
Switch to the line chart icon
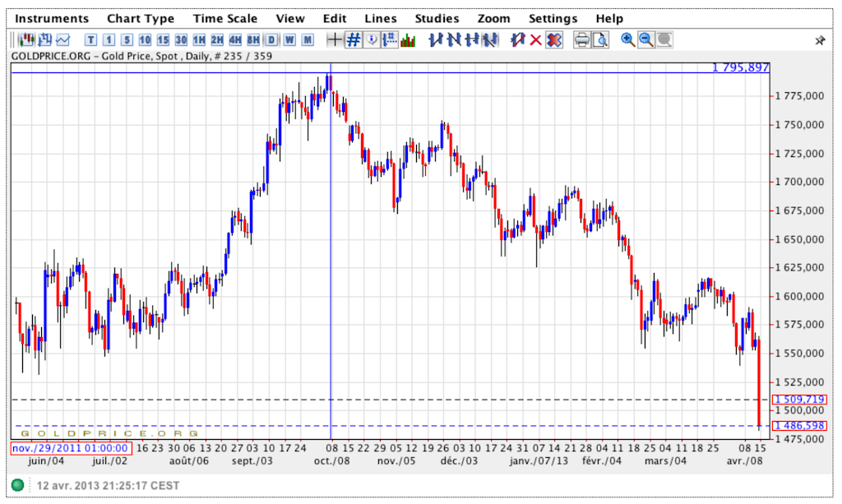(x=62, y=39)
